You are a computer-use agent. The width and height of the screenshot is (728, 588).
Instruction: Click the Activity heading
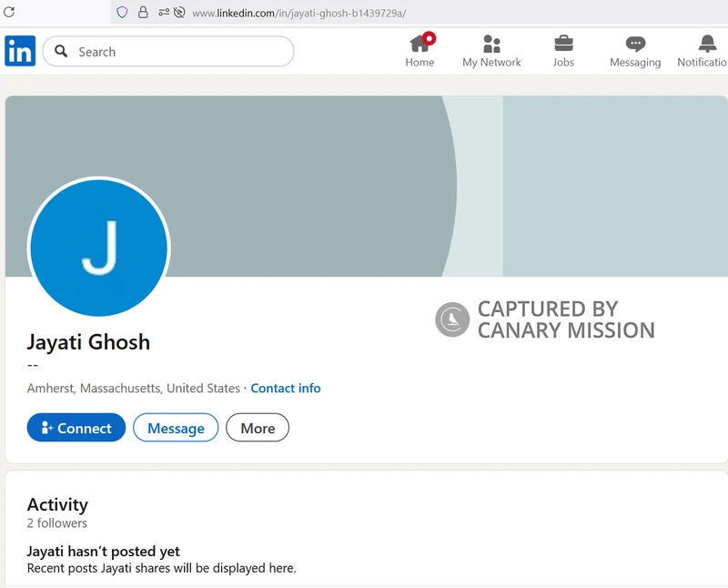[57, 505]
